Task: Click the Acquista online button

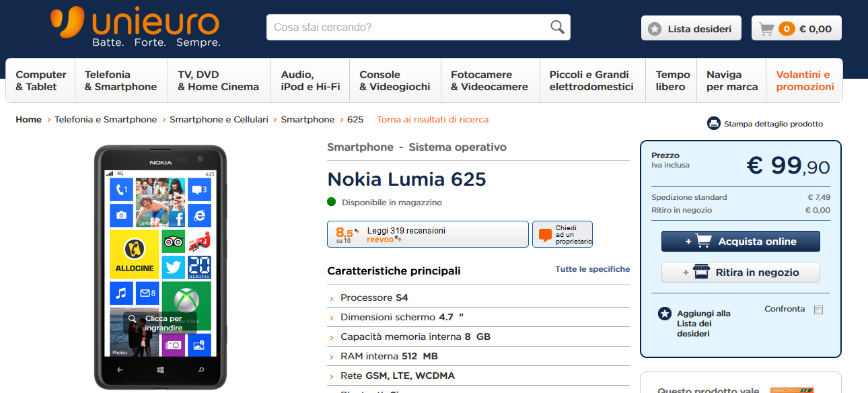Action: (x=741, y=242)
